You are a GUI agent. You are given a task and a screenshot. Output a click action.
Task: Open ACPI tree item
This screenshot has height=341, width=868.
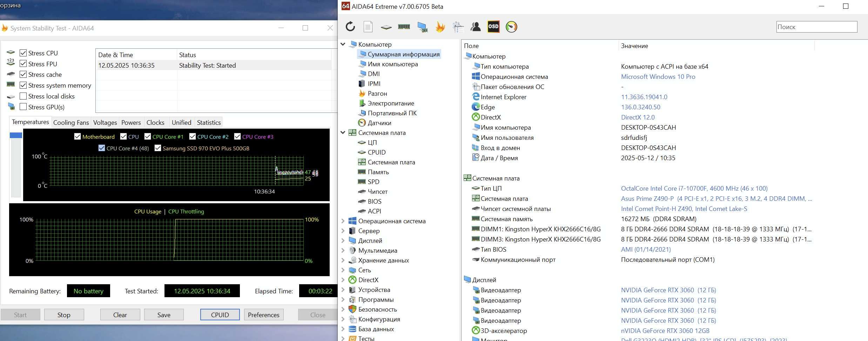point(374,211)
